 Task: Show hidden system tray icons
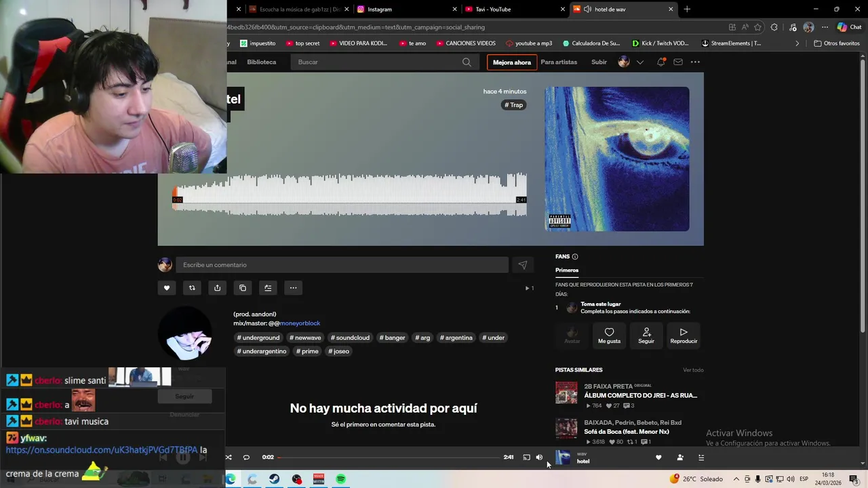737,479
